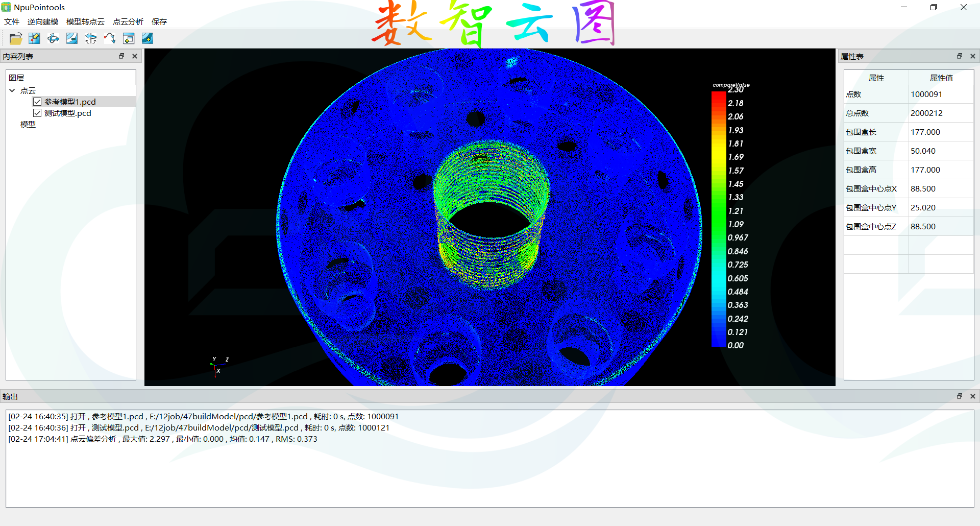Click the window with plus sign icon
Screen dimensions: 980x526
[x=129, y=38]
